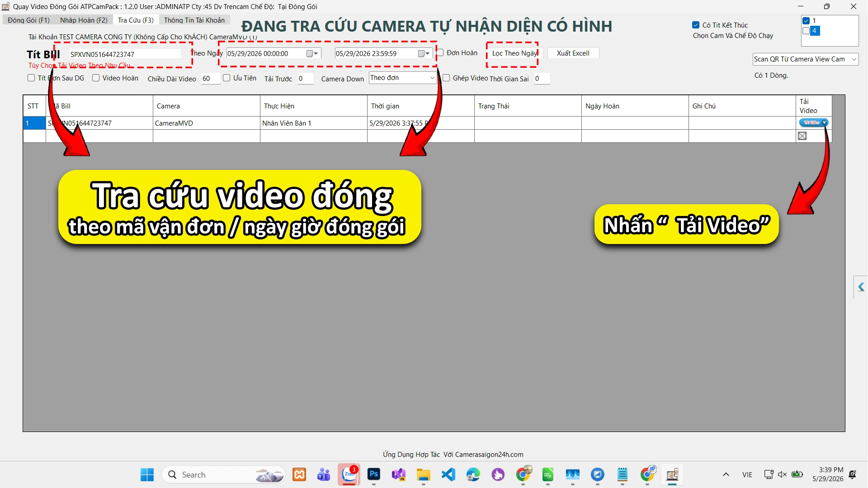Click the 'Trạng Thái' column header
This screenshot has width=868, height=488.
(x=528, y=106)
